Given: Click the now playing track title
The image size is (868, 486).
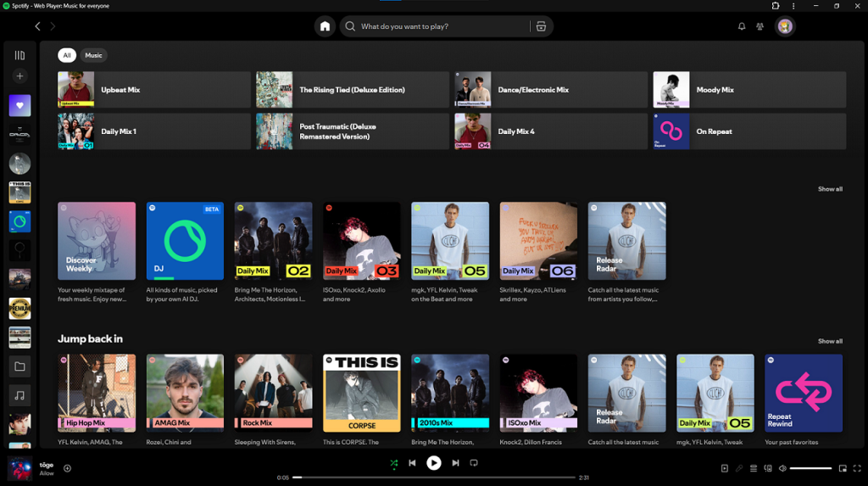Looking at the screenshot, I should [47, 465].
